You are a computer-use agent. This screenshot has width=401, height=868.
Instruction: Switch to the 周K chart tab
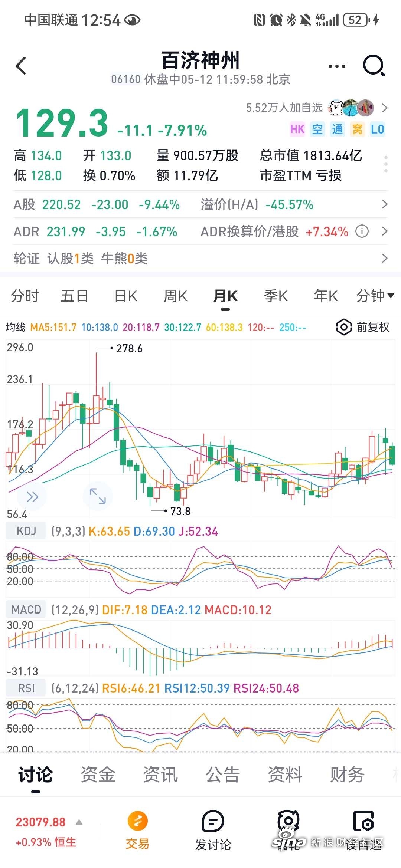(176, 296)
